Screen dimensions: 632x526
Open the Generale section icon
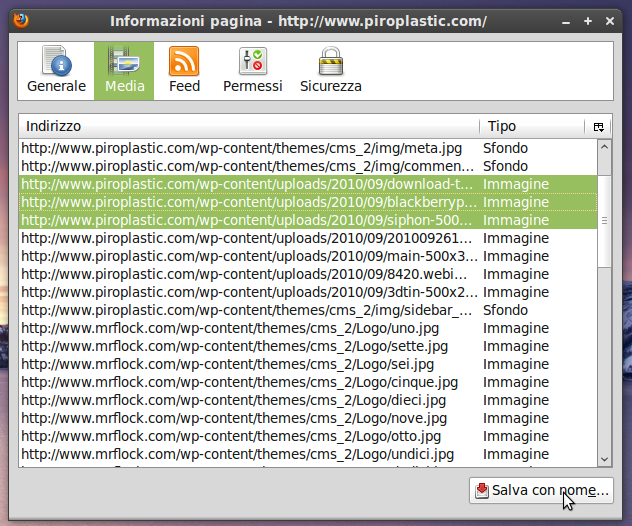pyautogui.click(x=56, y=70)
